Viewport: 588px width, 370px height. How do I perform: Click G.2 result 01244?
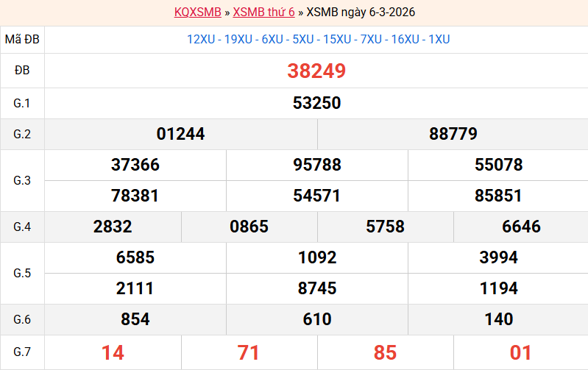[x=181, y=134]
